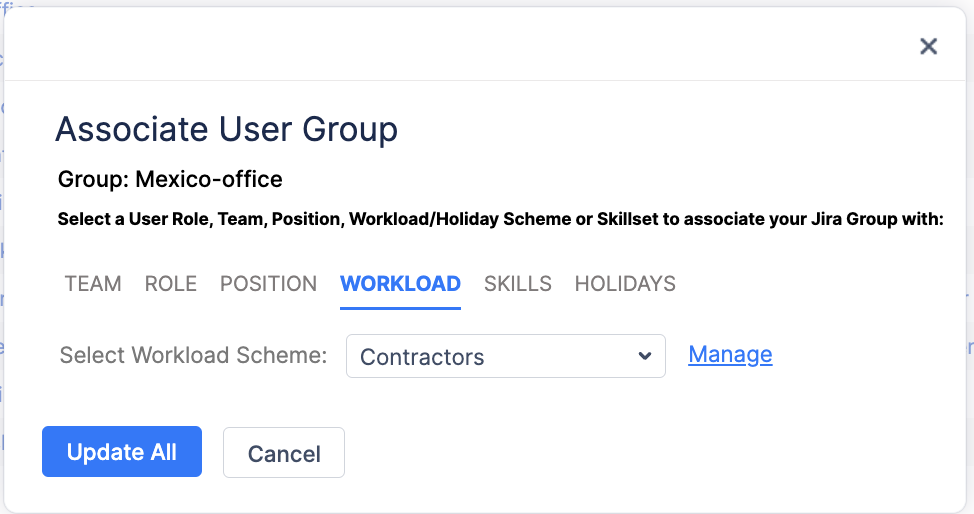The image size is (974, 514).
Task: Follow the Manage link
Action: pyautogui.click(x=730, y=354)
